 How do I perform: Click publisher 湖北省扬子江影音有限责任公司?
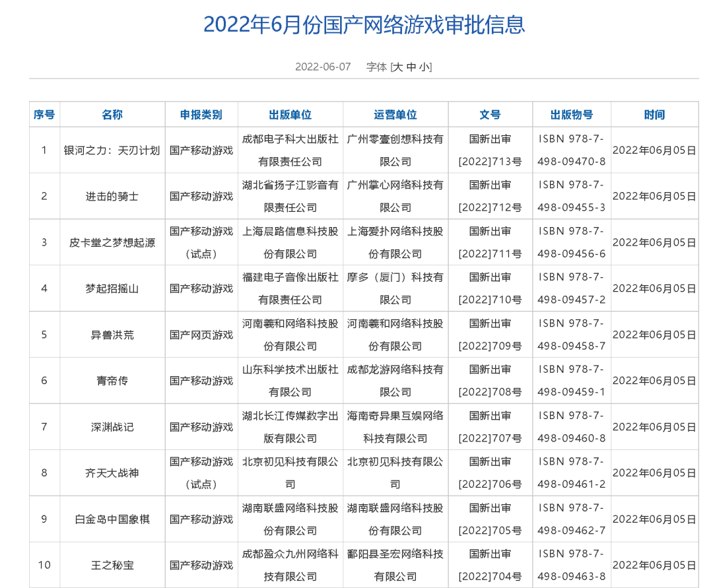pyautogui.click(x=290, y=196)
